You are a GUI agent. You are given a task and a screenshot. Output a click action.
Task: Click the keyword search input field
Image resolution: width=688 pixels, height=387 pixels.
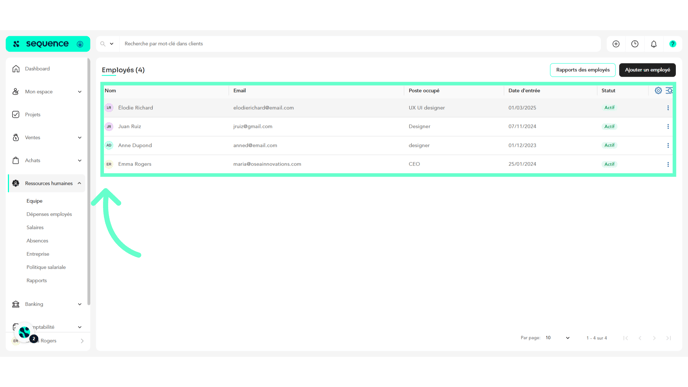tap(360, 44)
